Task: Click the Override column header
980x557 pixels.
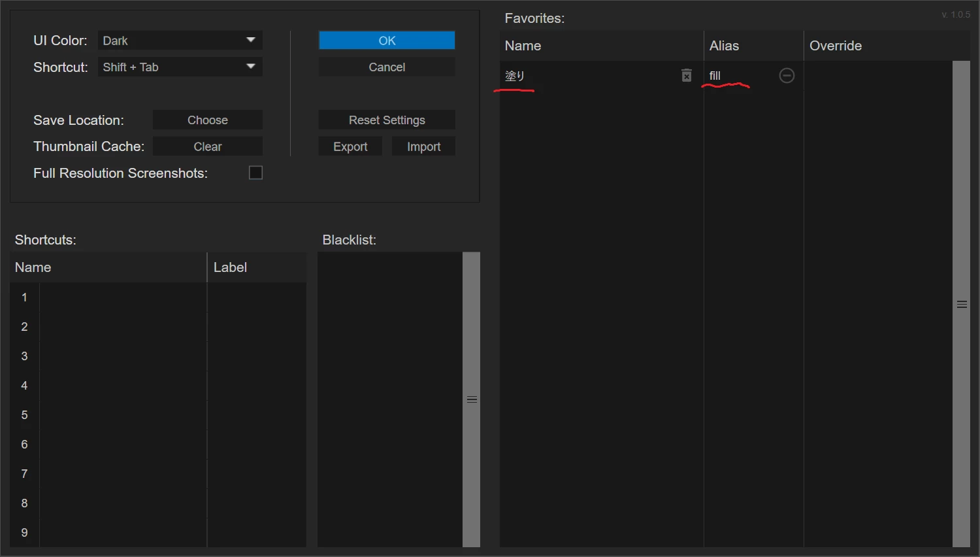Action: coord(887,46)
